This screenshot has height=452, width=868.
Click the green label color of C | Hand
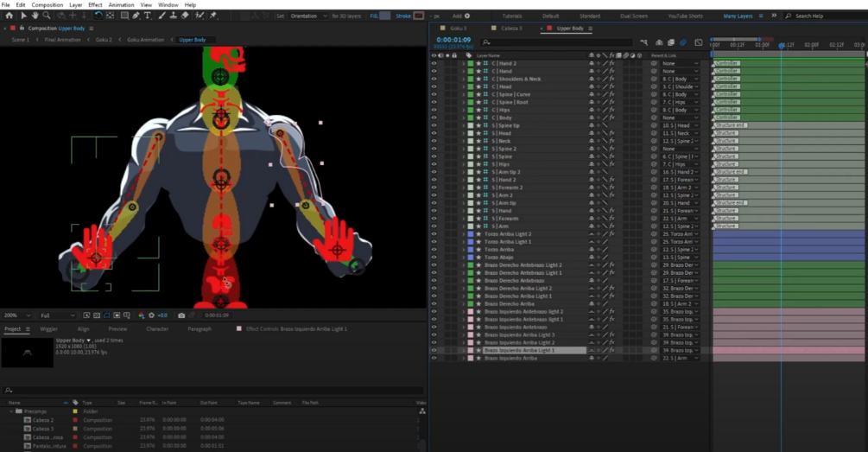(471, 72)
